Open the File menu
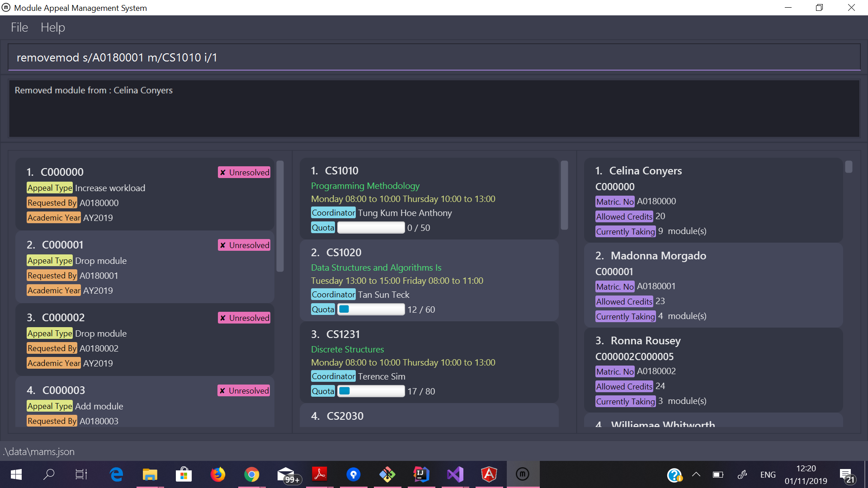 [x=19, y=28]
